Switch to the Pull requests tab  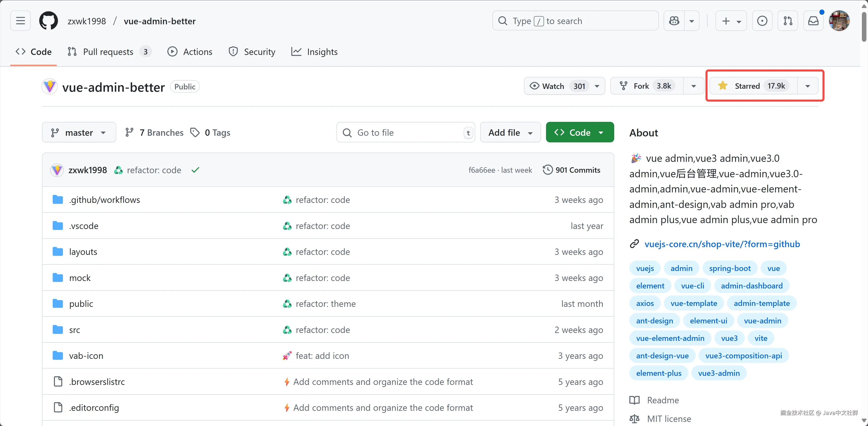pos(109,52)
